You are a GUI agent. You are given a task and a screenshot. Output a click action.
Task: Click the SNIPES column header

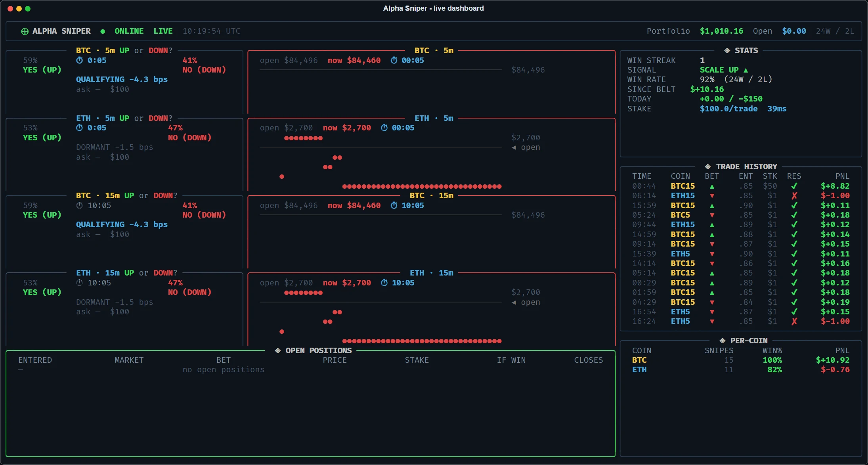[x=719, y=350]
